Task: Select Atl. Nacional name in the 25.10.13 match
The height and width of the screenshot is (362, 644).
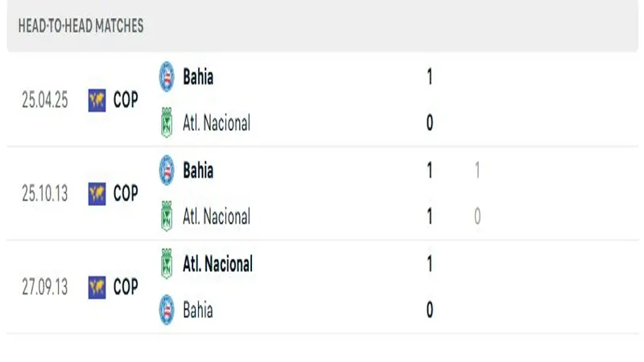Action: pyautogui.click(x=216, y=216)
